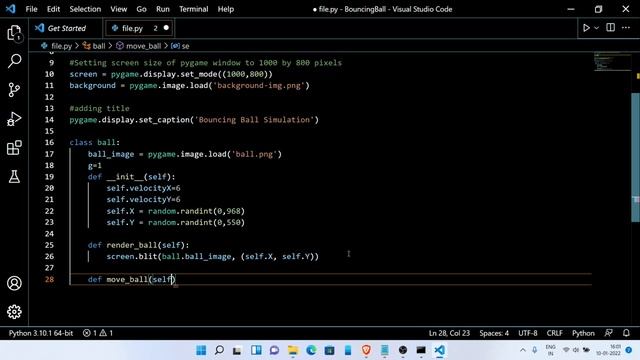Change file encoding UTF-8
640x360 pixels.
pos(528,333)
